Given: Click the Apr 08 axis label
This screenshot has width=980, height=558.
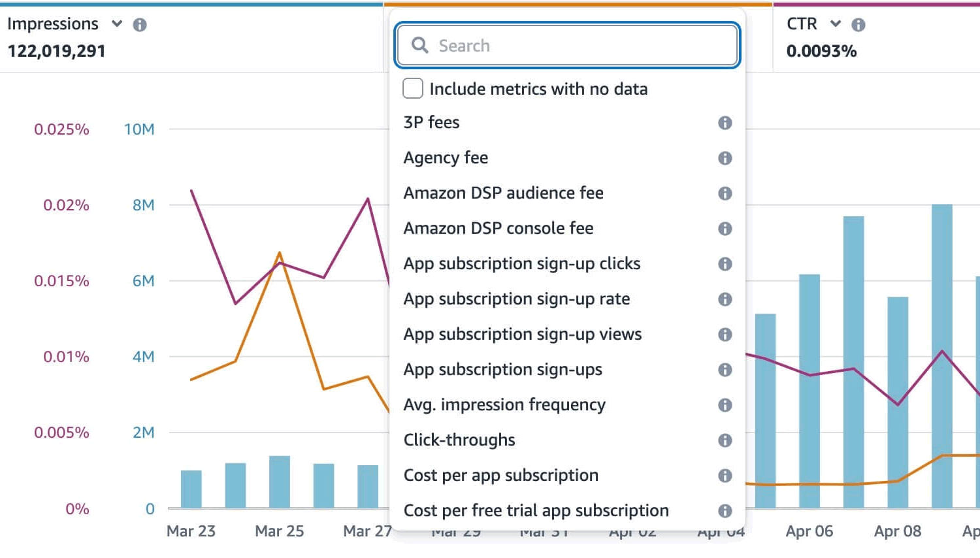Looking at the screenshot, I should pos(898,531).
